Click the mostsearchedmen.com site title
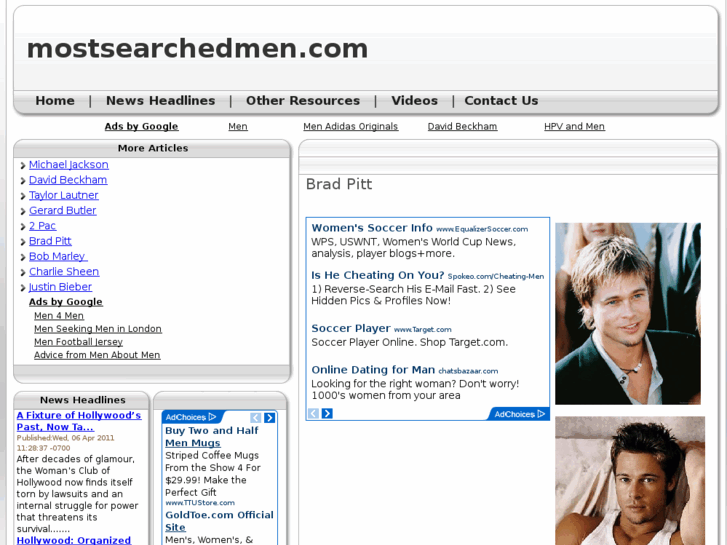727x545 pixels. (x=198, y=49)
